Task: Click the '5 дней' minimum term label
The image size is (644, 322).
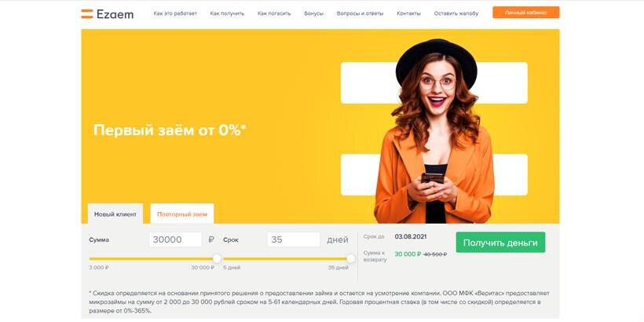Action: tap(232, 268)
